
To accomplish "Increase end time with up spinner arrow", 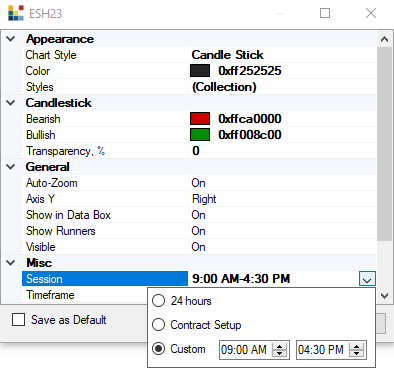I will [x=357, y=346].
